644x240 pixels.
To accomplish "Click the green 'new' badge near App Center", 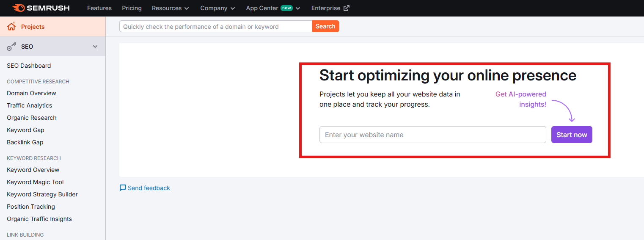I will click(x=286, y=8).
